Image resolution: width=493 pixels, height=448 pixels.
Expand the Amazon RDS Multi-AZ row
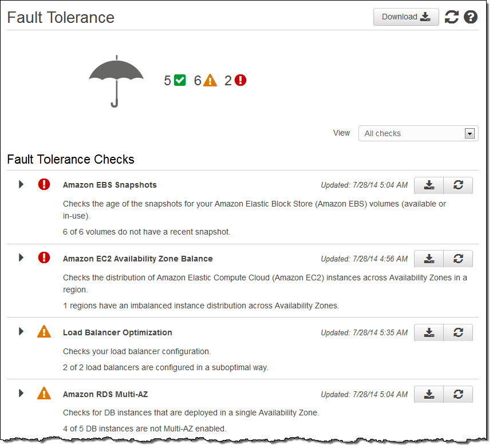21,393
